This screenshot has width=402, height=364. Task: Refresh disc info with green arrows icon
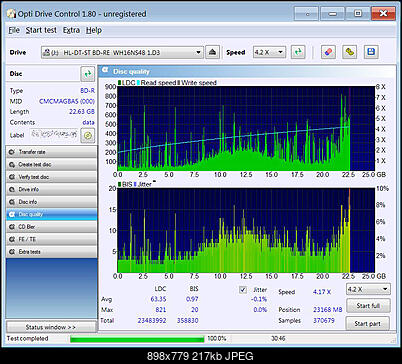88,74
